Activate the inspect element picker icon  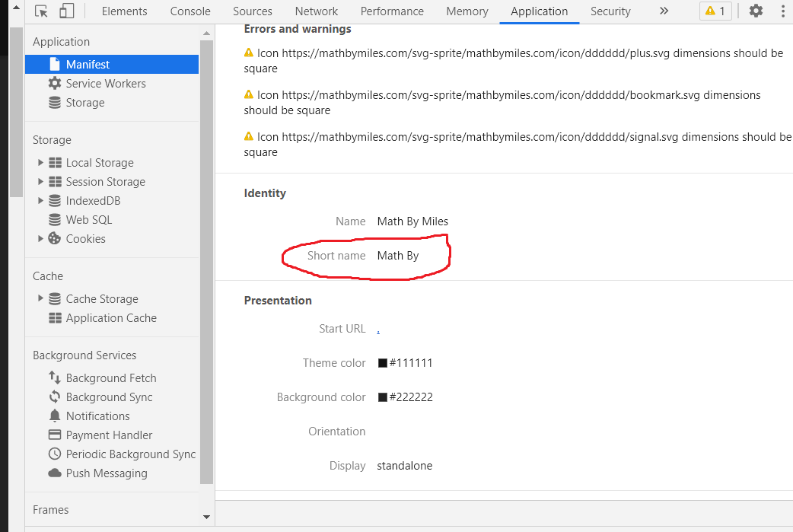click(41, 11)
